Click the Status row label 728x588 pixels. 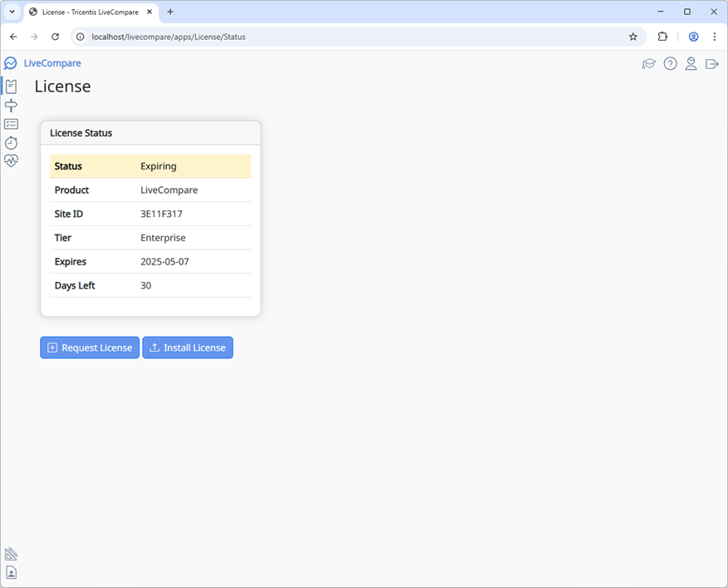tap(68, 166)
